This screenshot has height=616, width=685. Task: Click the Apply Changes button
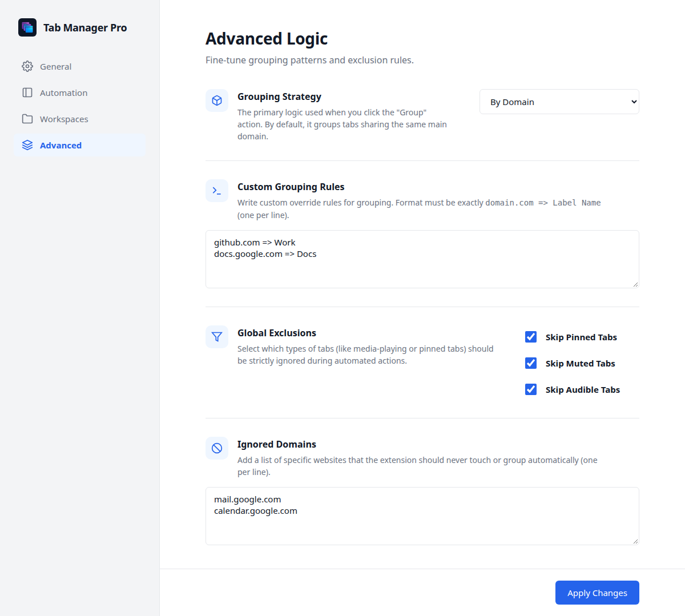click(597, 593)
